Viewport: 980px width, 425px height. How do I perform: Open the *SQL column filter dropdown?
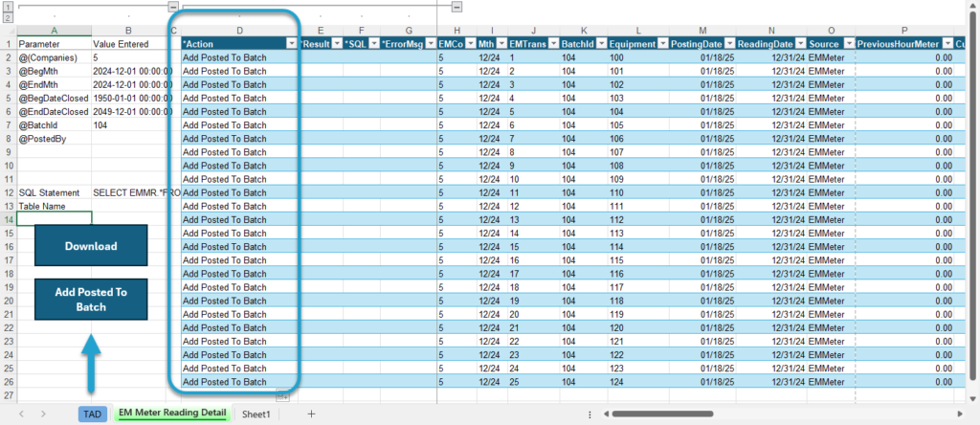374,44
